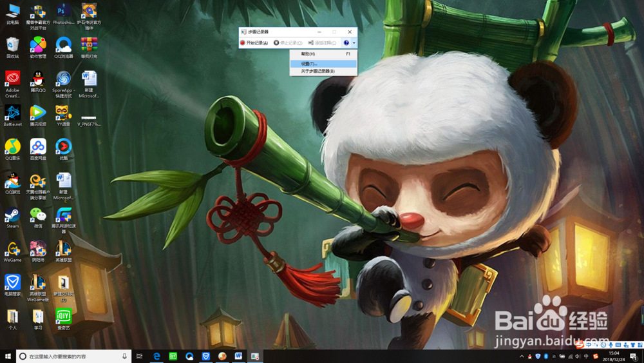Select the Adobe Creative Cloud desktop icon
This screenshot has width=644, height=363.
tap(13, 84)
